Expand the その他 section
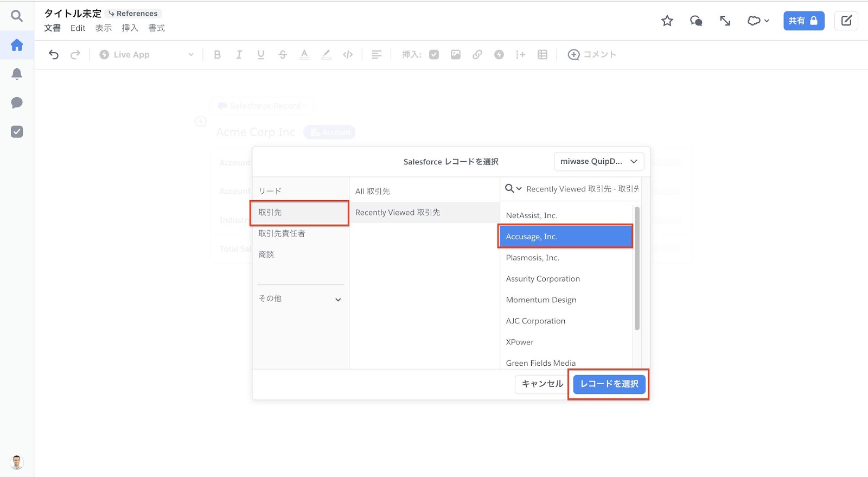The image size is (868, 477). [301, 298]
